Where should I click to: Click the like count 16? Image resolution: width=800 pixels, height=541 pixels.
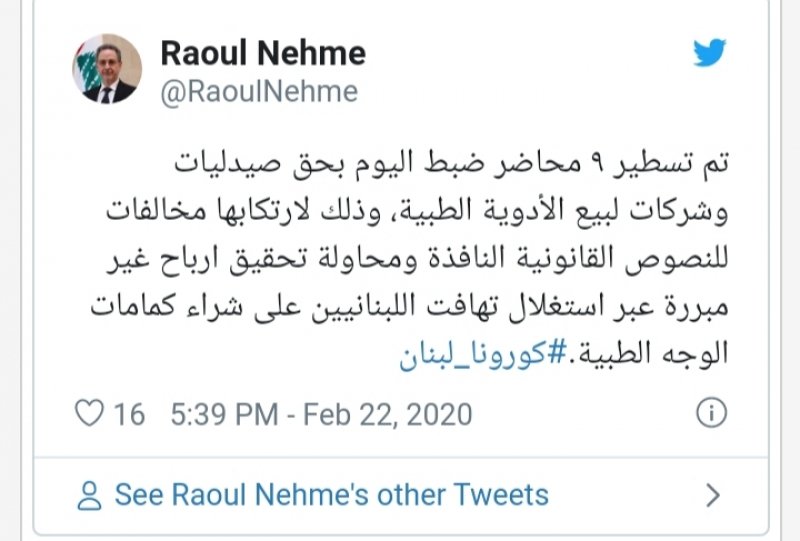click(x=129, y=414)
